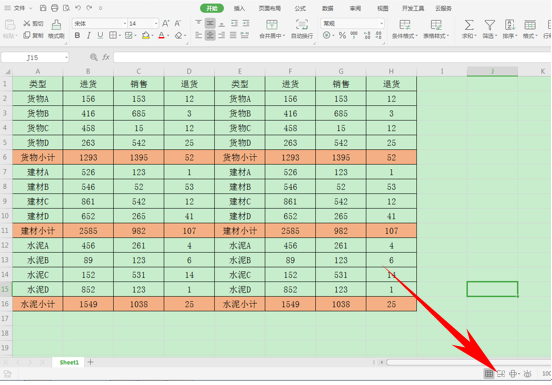
Task: Click the zoom magnifier icon beside fx
Action: click(x=94, y=57)
